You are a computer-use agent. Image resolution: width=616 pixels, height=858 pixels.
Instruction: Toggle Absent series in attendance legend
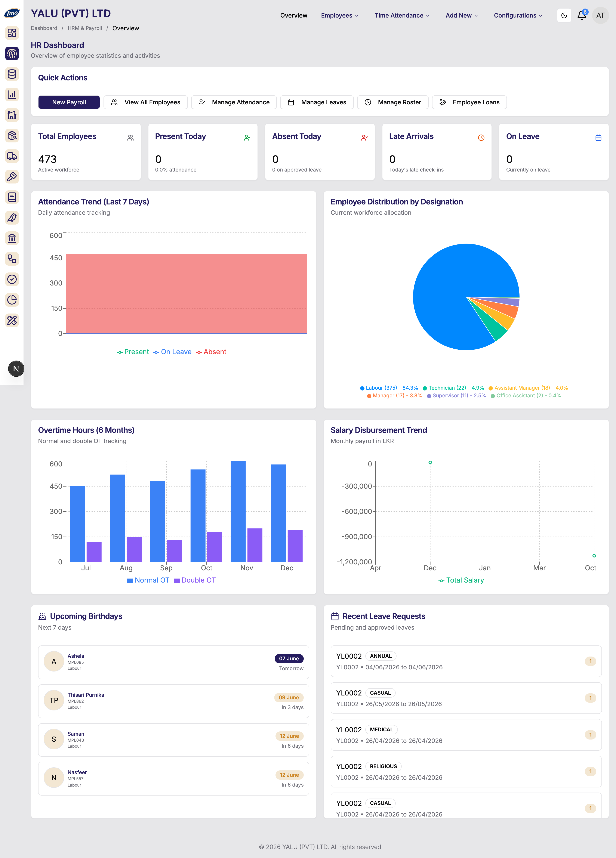coord(211,352)
